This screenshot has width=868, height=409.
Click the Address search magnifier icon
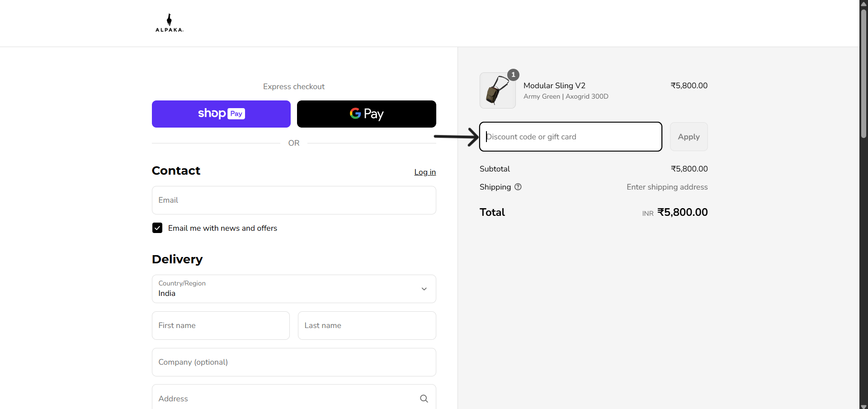click(x=424, y=399)
